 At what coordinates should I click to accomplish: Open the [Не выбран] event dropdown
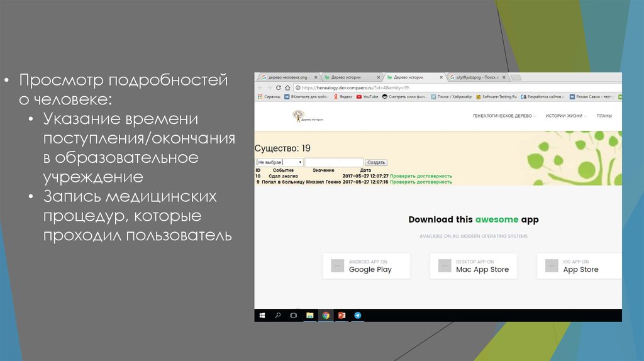(x=279, y=162)
